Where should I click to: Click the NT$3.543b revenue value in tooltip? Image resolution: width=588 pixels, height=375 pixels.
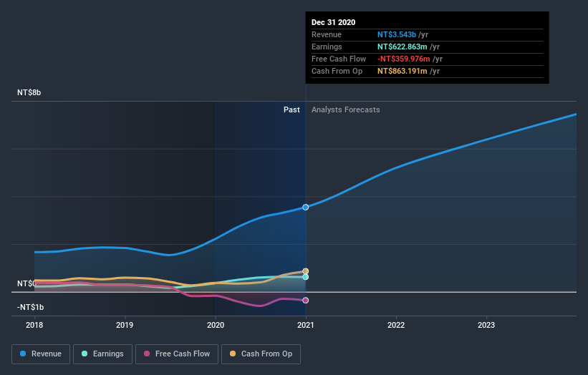click(x=397, y=34)
